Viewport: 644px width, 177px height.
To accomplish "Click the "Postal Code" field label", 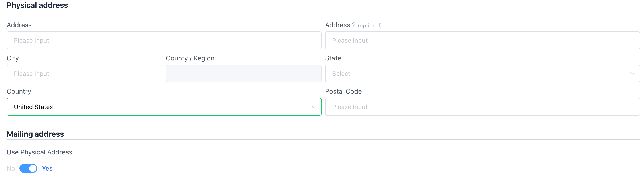I will [343, 91].
